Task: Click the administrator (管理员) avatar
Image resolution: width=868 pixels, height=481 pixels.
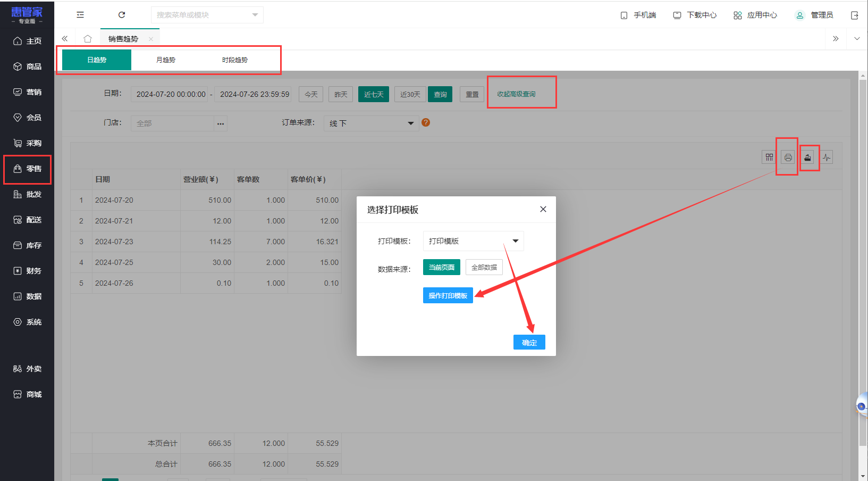Action: click(799, 15)
